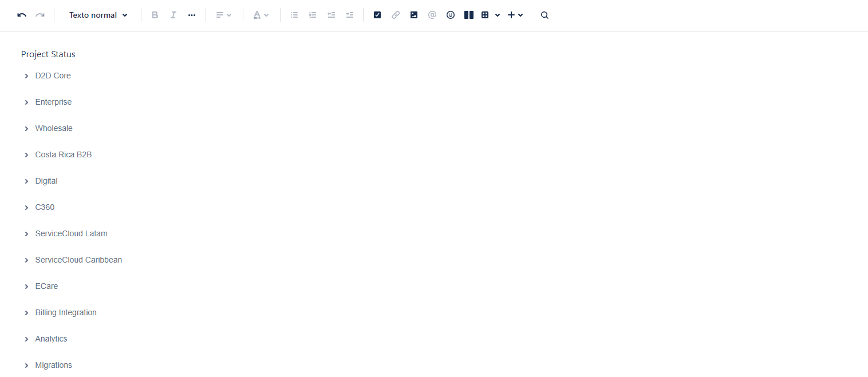The width and height of the screenshot is (868, 377).
Task: Expand the Billing Integration section
Action: tap(26, 313)
